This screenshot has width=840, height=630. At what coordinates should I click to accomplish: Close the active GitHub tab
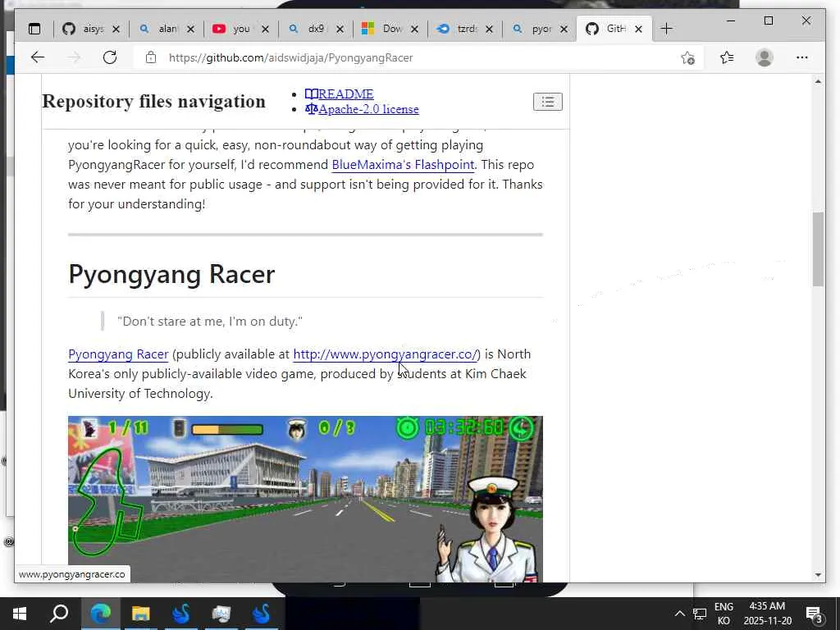(x=638, y=30)
